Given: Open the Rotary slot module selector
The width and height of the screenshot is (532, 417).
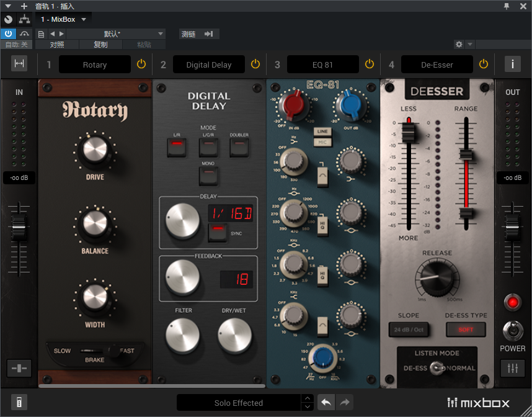Looking at the screenshot, I should 95,65.
